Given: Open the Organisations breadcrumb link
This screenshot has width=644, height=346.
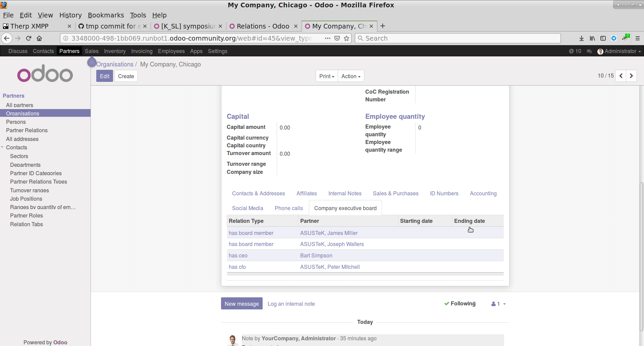Looking at the screenshot, I should tap(115, 64).
